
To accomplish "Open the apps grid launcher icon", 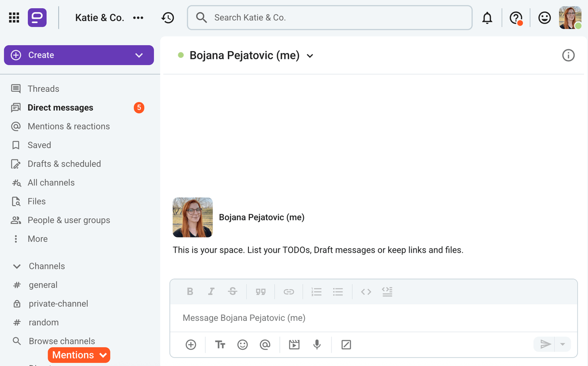I will 14,18.
